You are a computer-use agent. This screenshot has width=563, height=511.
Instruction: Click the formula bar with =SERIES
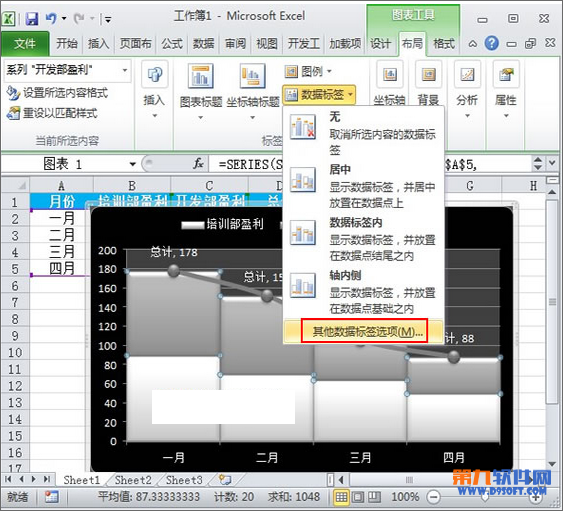coord(370,164)
